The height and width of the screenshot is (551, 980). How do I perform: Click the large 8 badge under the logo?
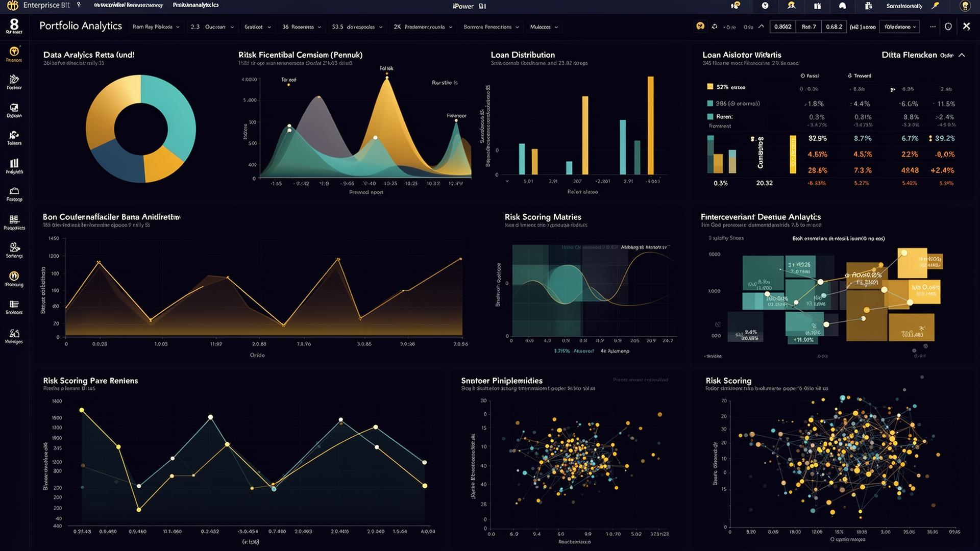(14, 24)
